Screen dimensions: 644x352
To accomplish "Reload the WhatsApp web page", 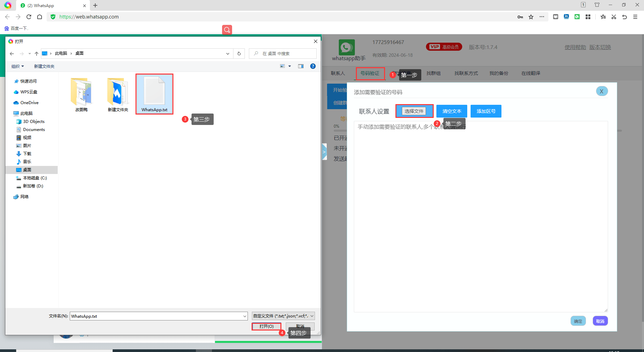I will (x=29, y=17).
